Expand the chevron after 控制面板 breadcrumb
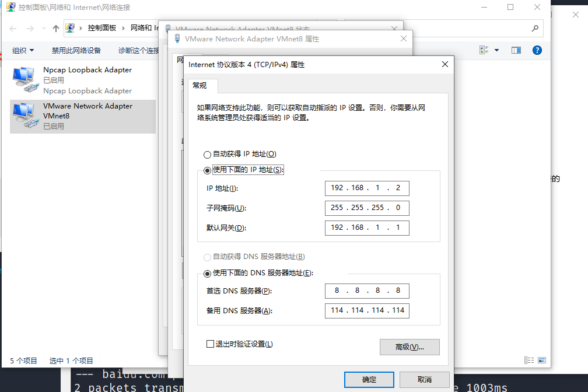The width and height of the screenshot is (588, 392). [x=123, y=28]
